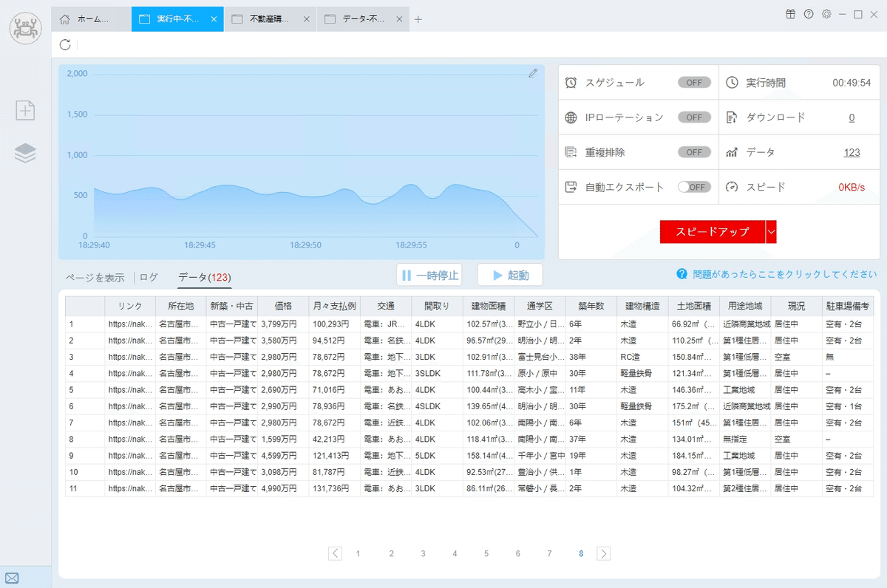Click the pencil edit icon on the chart
Image resolution: width=887 pixels, height=588 pixels.
(x=533, y=73)
